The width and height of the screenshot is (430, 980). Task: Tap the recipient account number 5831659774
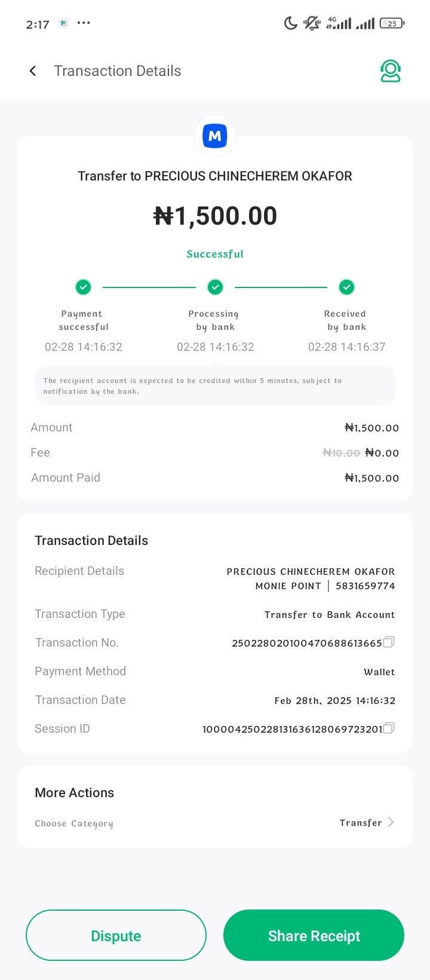coord(365,586)
